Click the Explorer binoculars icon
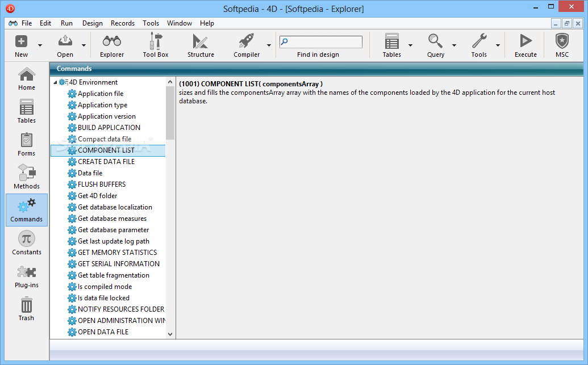 (112, 41)
